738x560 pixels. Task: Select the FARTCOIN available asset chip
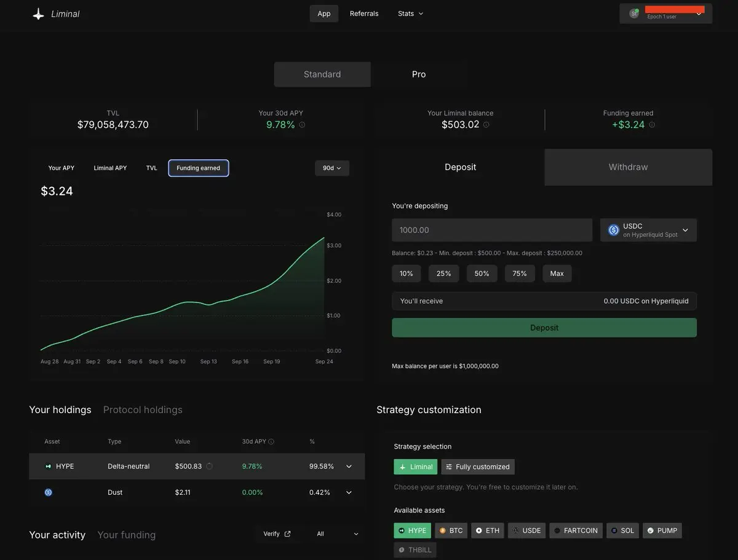576,530
